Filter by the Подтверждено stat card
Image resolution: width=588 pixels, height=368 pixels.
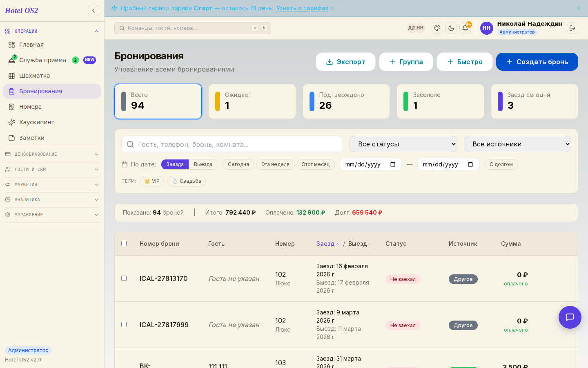tap(346, 101)
